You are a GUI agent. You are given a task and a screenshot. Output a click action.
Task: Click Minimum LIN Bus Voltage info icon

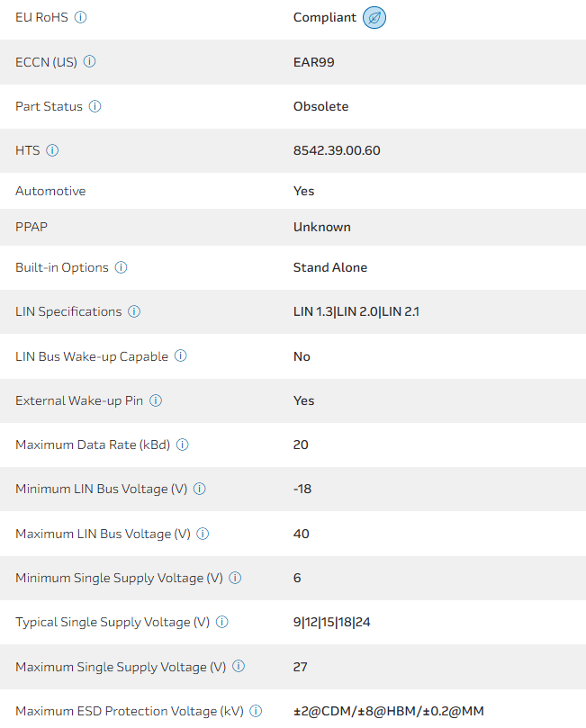[x=200, y=489]
